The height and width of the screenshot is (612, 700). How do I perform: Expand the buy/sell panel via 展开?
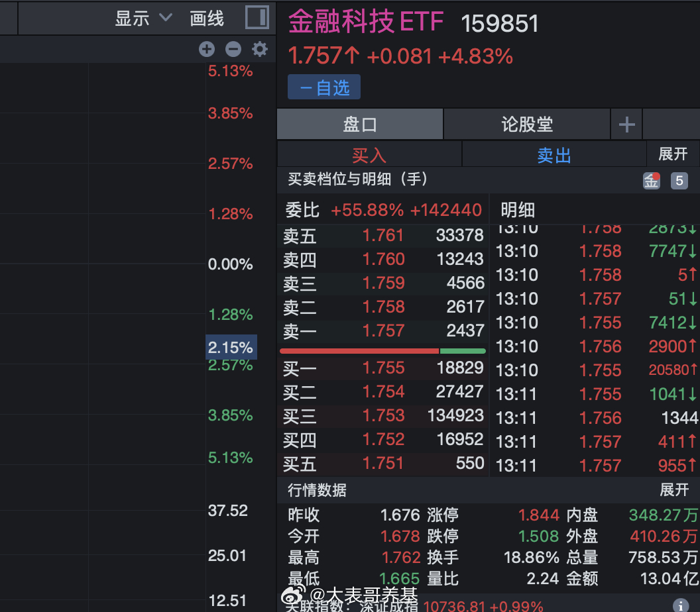pos(673,154)
